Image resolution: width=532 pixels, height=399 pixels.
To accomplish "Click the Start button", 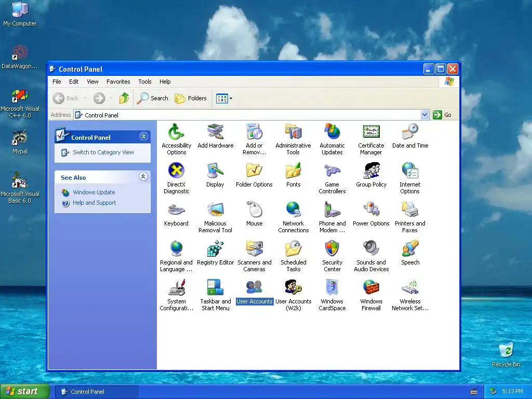I will tap(25, 391).
